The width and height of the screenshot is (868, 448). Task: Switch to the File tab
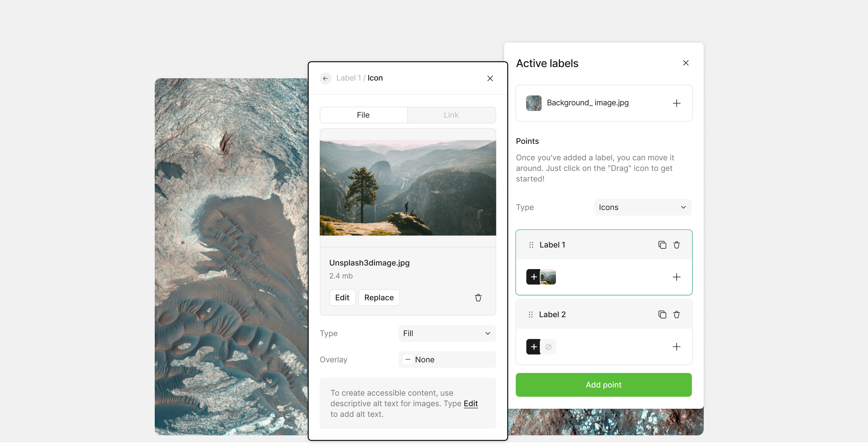[x=364, y=115]
